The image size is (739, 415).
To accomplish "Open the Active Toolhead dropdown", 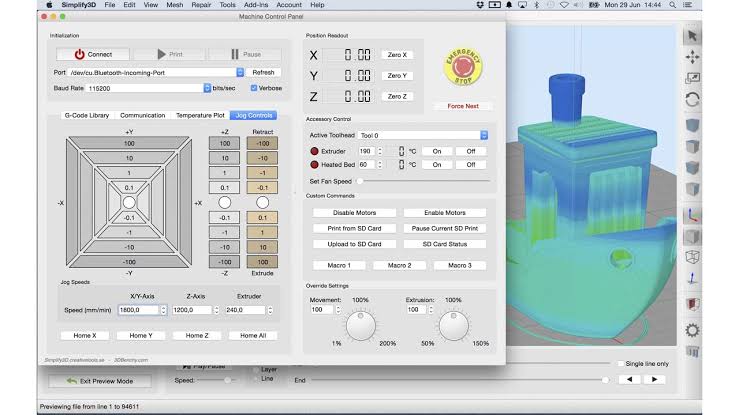I will (x=484, y=135).
